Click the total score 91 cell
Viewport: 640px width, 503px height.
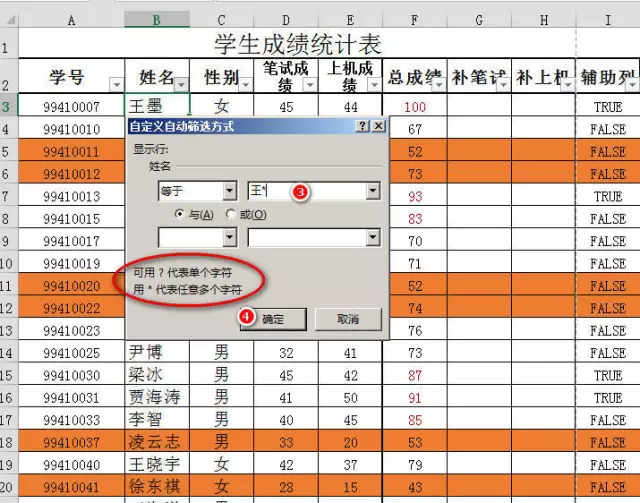[x=415, y=397]
